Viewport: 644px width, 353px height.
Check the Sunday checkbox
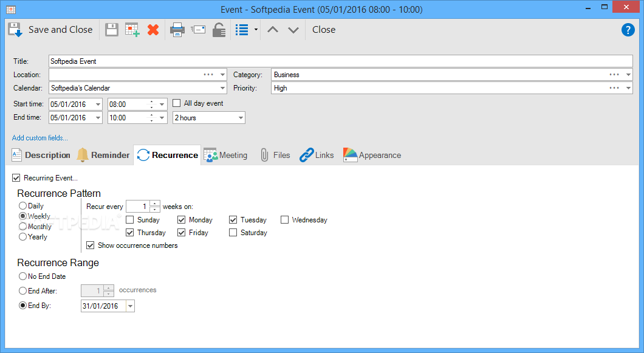pyautogui.click(x=130, y=220)
